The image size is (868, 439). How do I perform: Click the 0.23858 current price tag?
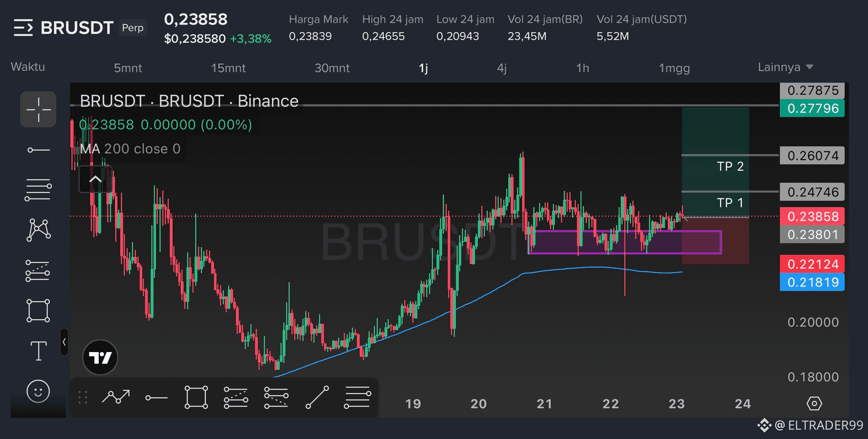coord(812,216)
